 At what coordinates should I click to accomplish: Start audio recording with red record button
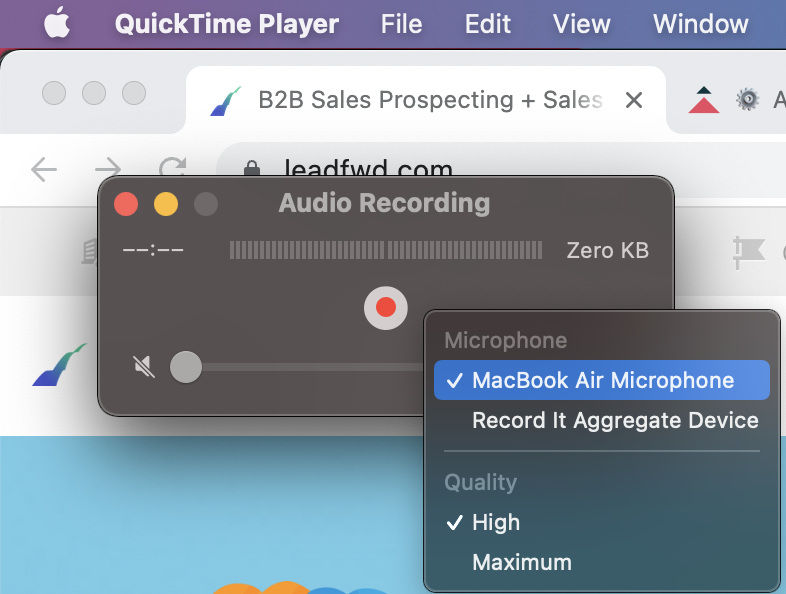(385, 308)
